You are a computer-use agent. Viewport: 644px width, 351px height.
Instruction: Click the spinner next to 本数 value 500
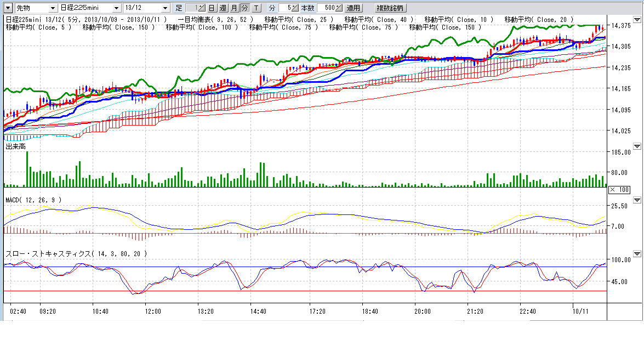tap(338, 8)
